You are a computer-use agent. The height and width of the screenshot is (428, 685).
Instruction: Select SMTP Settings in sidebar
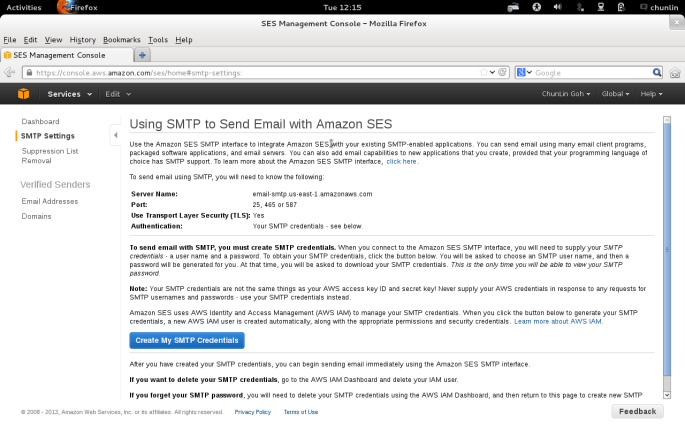click(x=48, y=136)
